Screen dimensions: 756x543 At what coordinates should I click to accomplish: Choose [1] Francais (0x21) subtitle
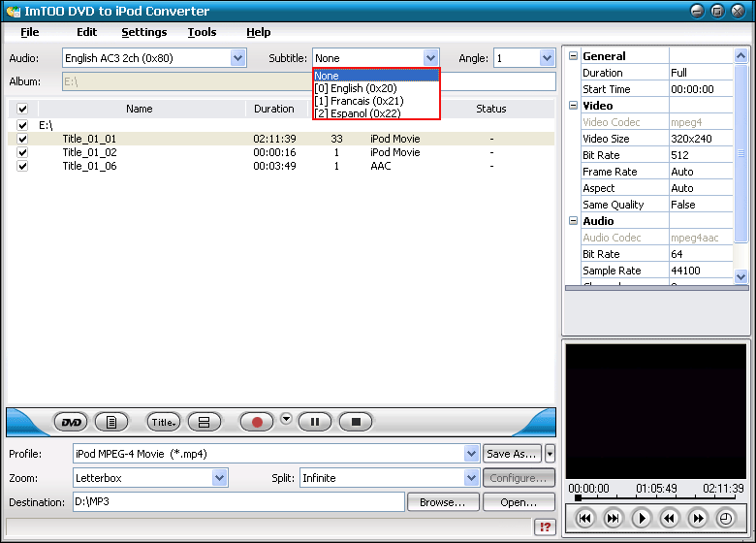click(376, 101)
